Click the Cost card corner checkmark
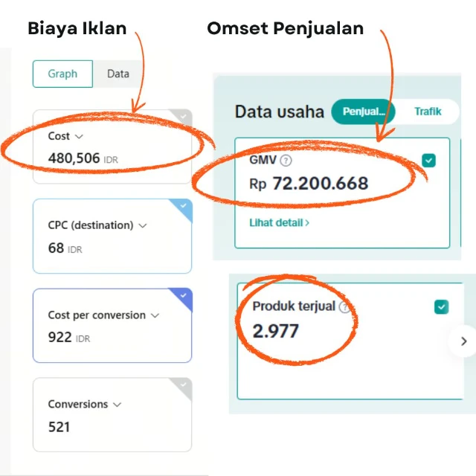476x476 pixels. point(184,116)
